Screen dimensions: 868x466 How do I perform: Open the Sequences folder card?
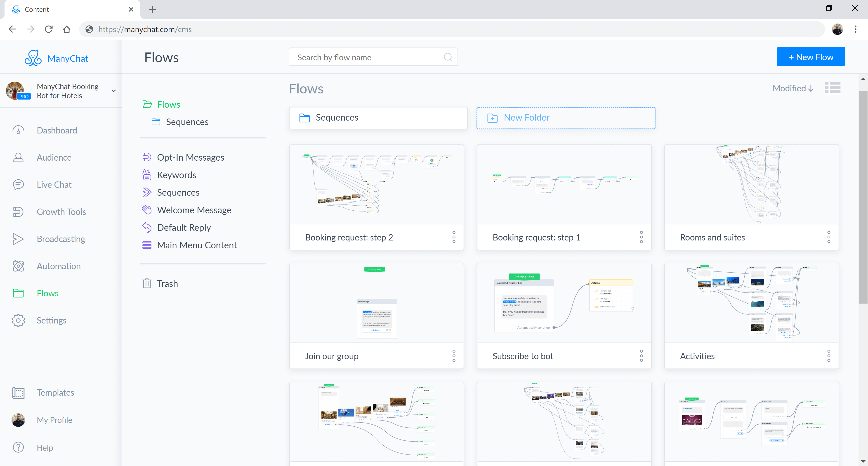click(x=378, y=118)
